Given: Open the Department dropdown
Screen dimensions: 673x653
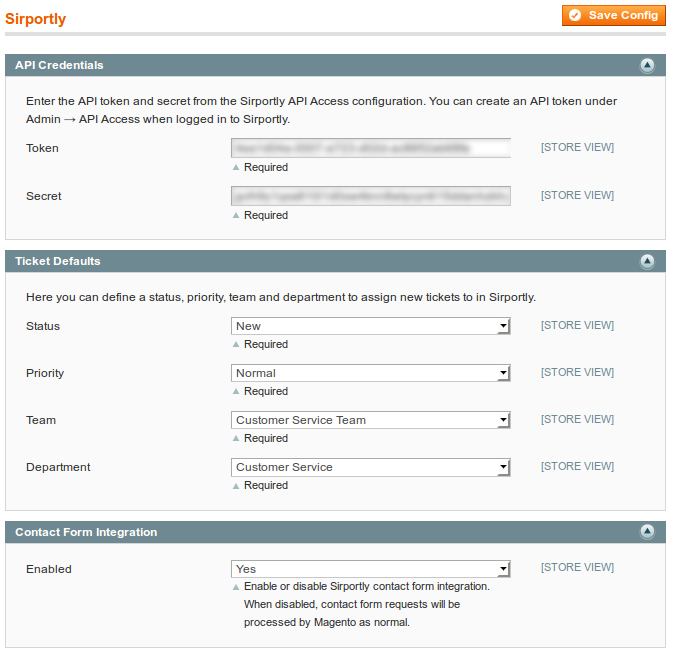Looking at the screenshot, I should pos(371,467).
